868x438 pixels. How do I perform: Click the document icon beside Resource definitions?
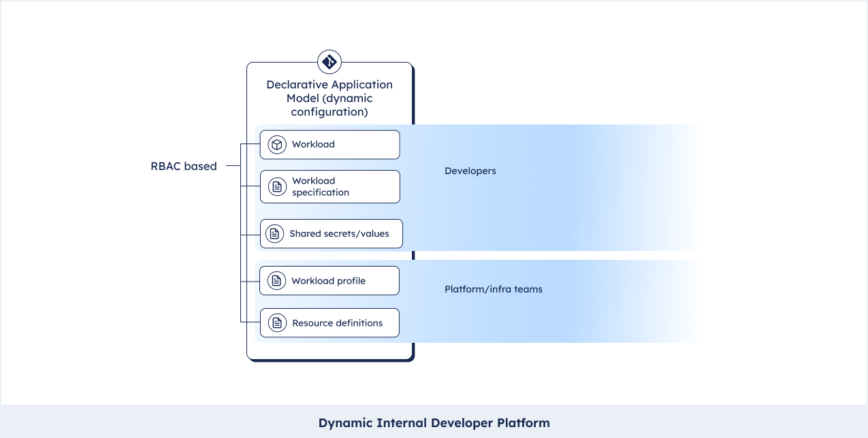(276, 323)
